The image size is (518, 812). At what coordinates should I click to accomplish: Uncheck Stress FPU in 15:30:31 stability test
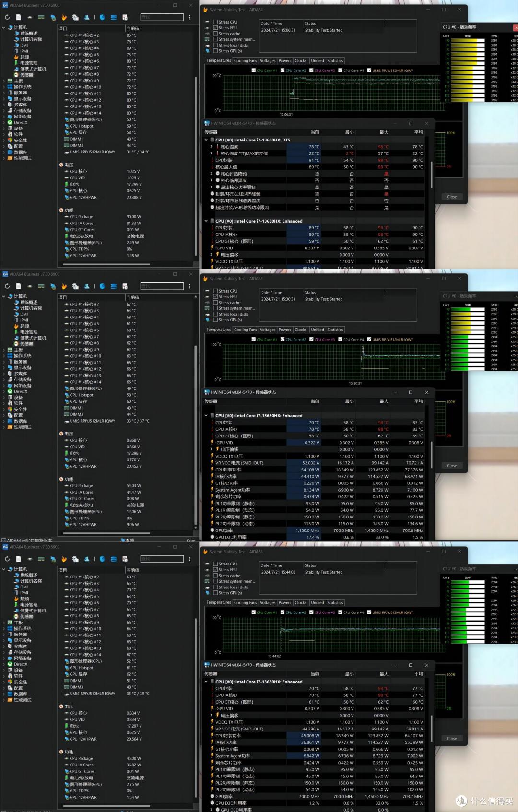(x=215, y=297)
